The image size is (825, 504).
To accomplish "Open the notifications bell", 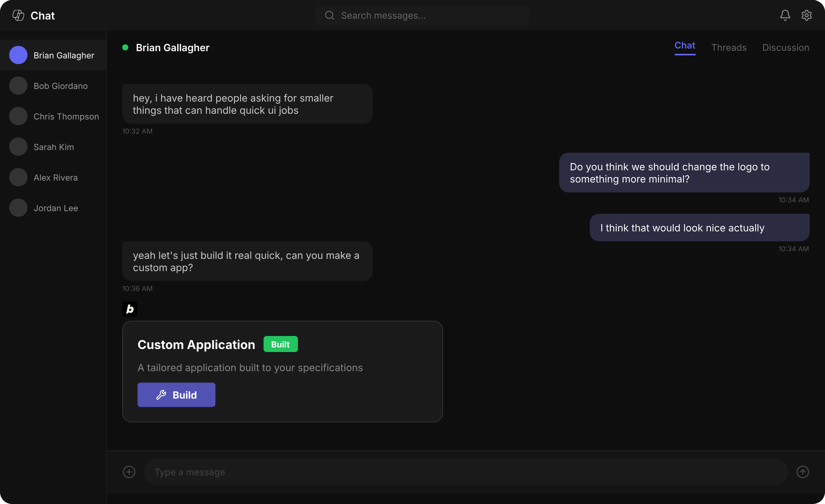I will (785, 15).
